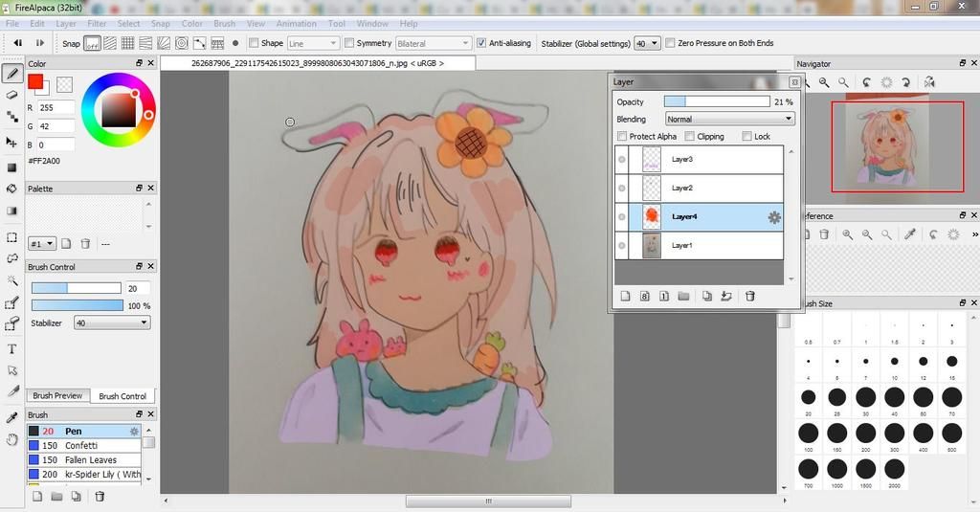This screenshot has width=980, height=512.
Task: Check Protect Alpha option
Action: pos(622,136)
